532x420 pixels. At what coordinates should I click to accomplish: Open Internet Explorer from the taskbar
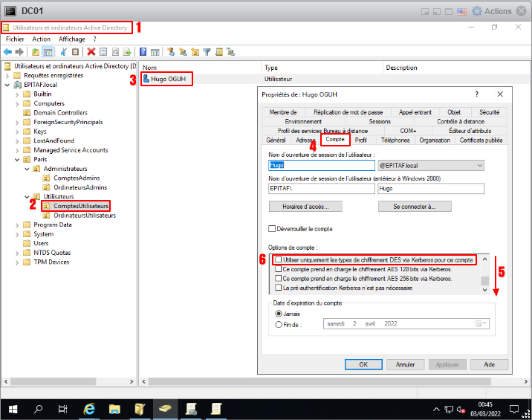pos(90,409)
